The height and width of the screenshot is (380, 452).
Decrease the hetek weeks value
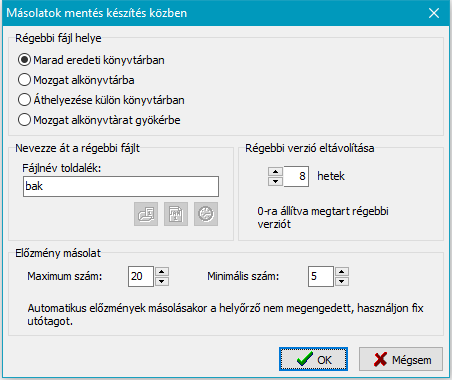click(275, 181)
